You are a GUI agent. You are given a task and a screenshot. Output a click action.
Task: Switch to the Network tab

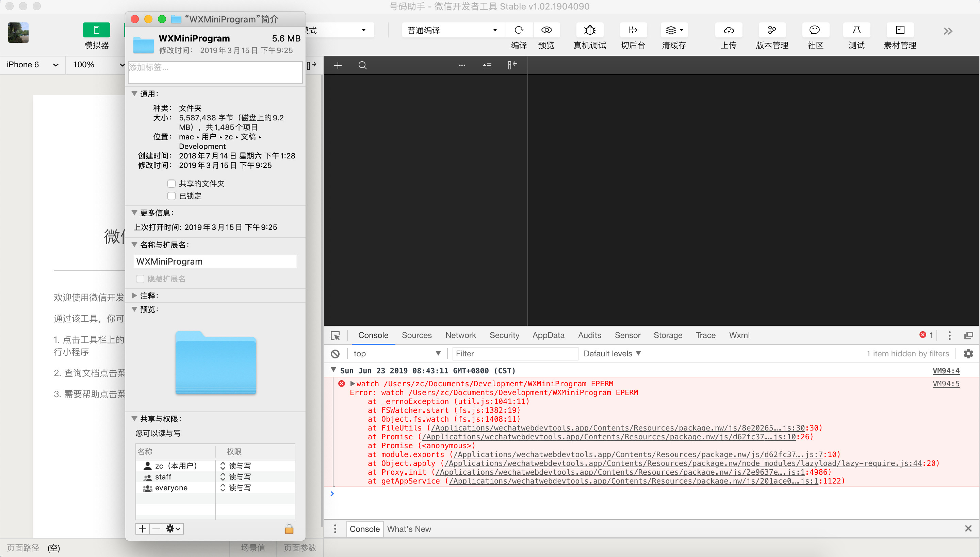(x=460, y=336)
